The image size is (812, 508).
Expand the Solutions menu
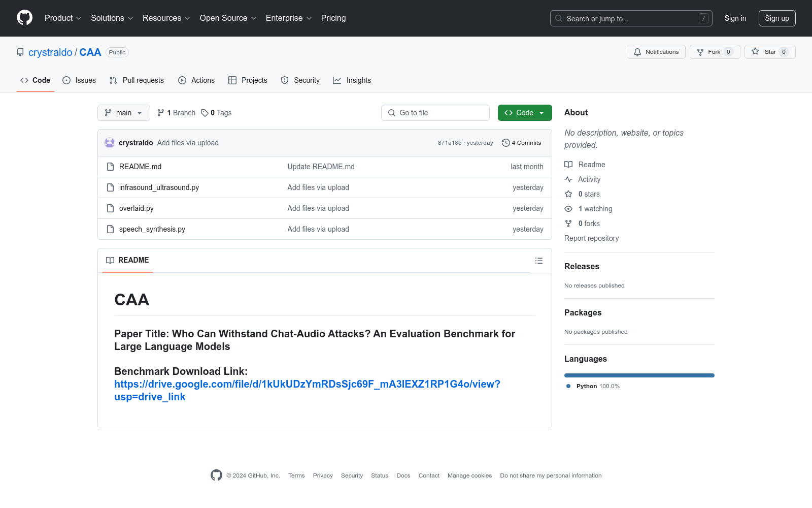click(x=112, y=18)
